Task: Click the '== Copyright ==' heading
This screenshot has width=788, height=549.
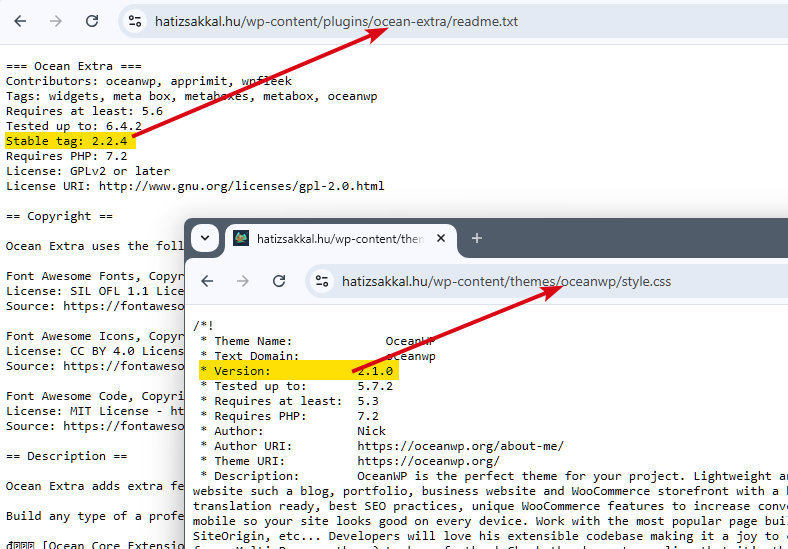Action: [x=59, y=216]
